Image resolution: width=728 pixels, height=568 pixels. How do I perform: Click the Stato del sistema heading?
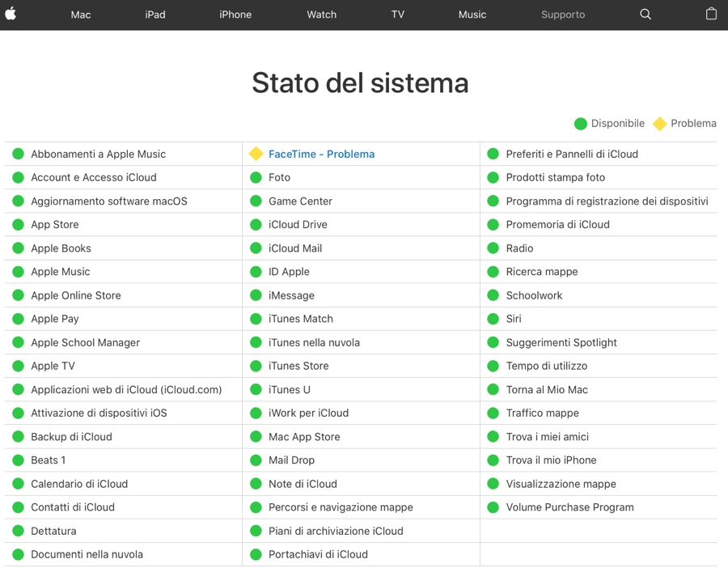point(360,83)
